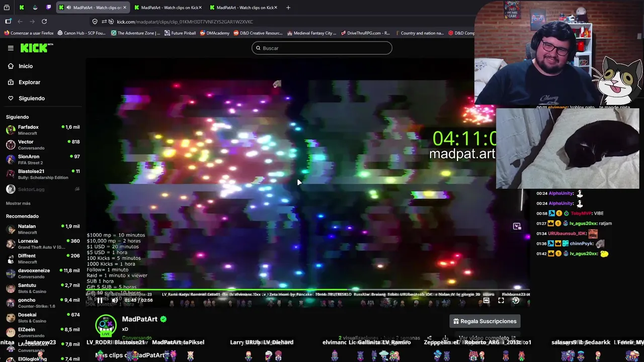Switch to the third MadPatArt clips tab
This screenshot has width=644, height=362.
(243, 8)
